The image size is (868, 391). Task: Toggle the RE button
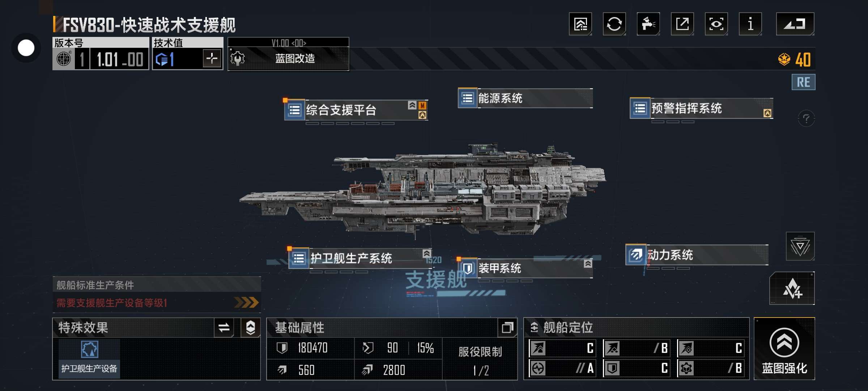pos(803,82)
